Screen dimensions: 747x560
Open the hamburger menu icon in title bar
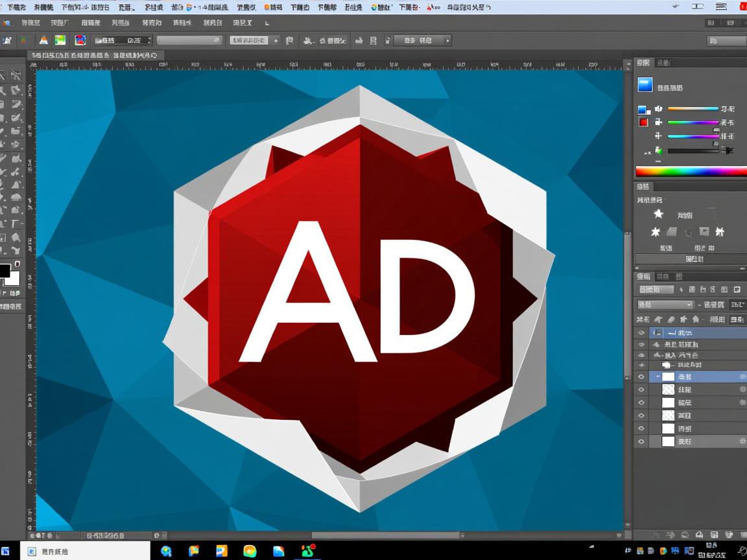click(720, 6)
